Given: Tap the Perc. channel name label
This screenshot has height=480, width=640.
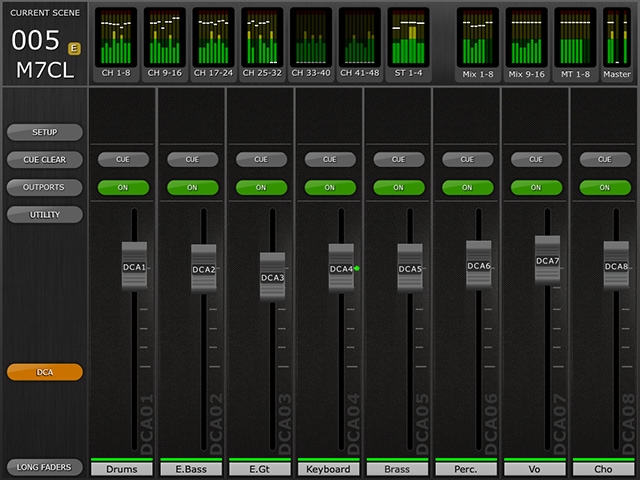Looking at the screenshot, I should click(467, 469).
